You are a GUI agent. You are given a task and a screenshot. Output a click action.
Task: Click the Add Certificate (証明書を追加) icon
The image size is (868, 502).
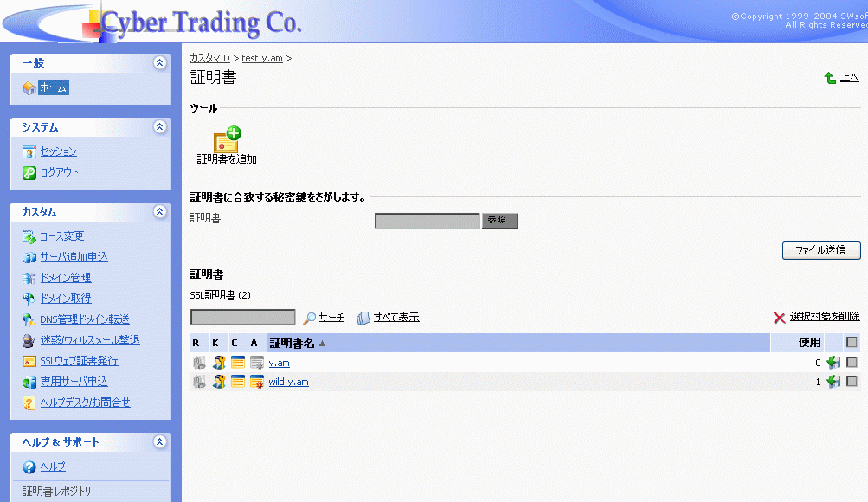click(x=227, y=140)
